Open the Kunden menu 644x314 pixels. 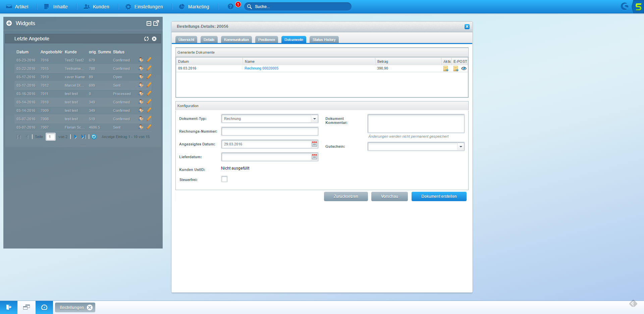97,7
